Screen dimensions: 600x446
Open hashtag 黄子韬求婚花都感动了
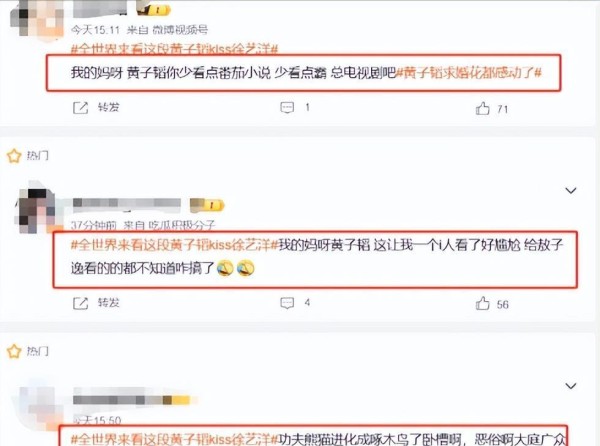pos(469,72)
